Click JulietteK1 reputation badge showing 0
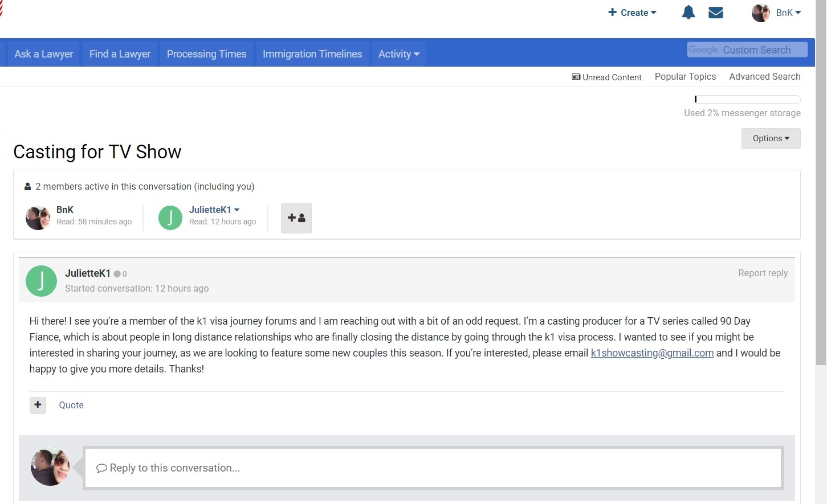The image size is (827, 504). [x=120, y=274]
